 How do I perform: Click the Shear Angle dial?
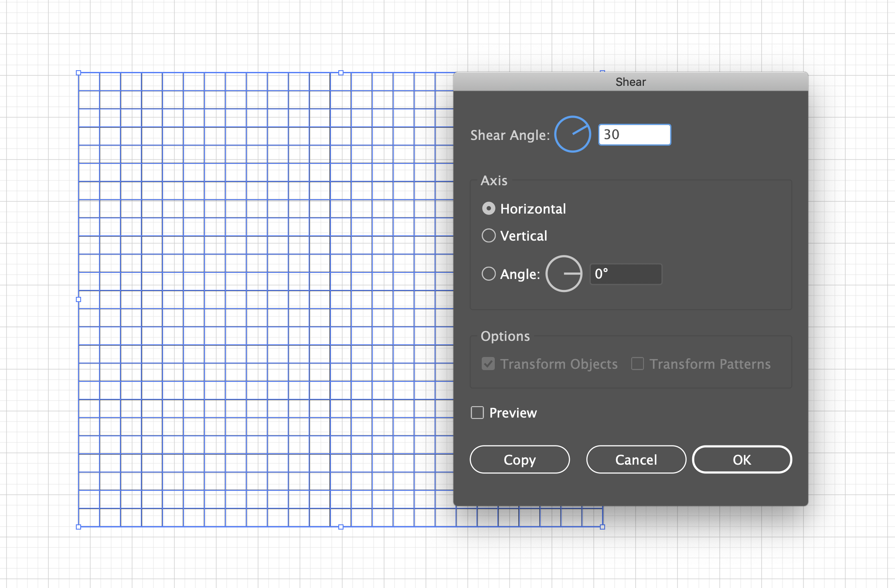572,134
